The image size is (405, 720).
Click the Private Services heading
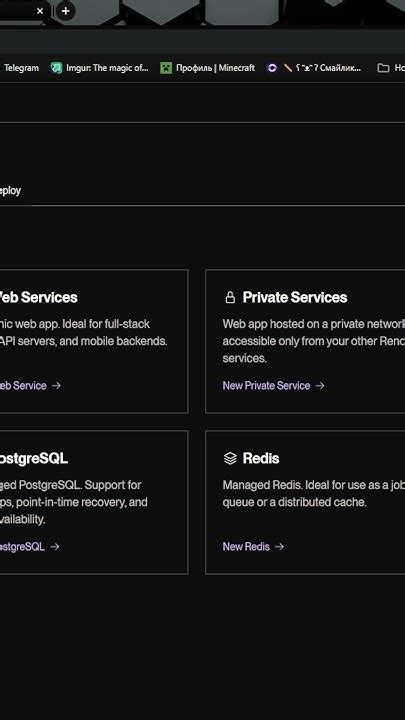pyautogui.click(x=295, y=298)
